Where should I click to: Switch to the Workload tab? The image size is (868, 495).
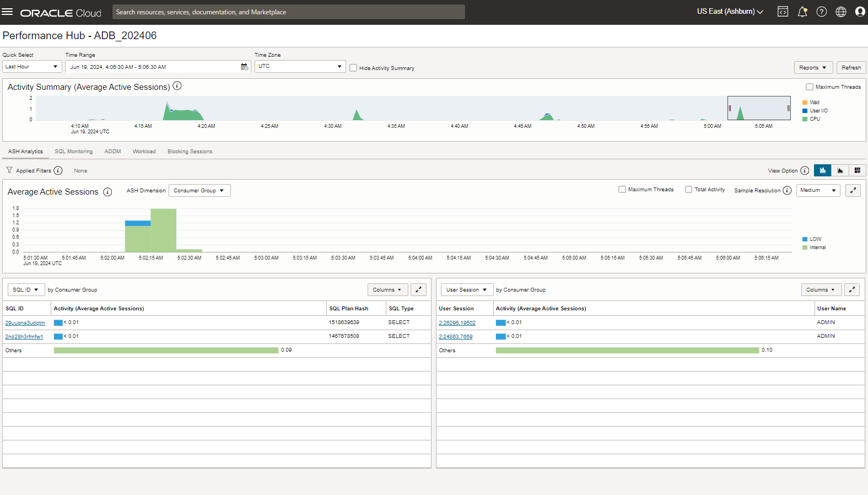[144, 151]
